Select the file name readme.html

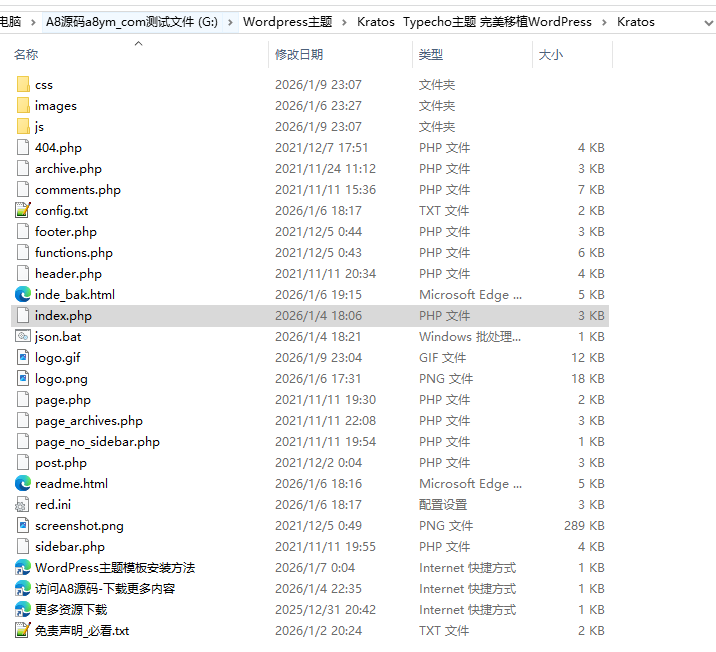72,484
